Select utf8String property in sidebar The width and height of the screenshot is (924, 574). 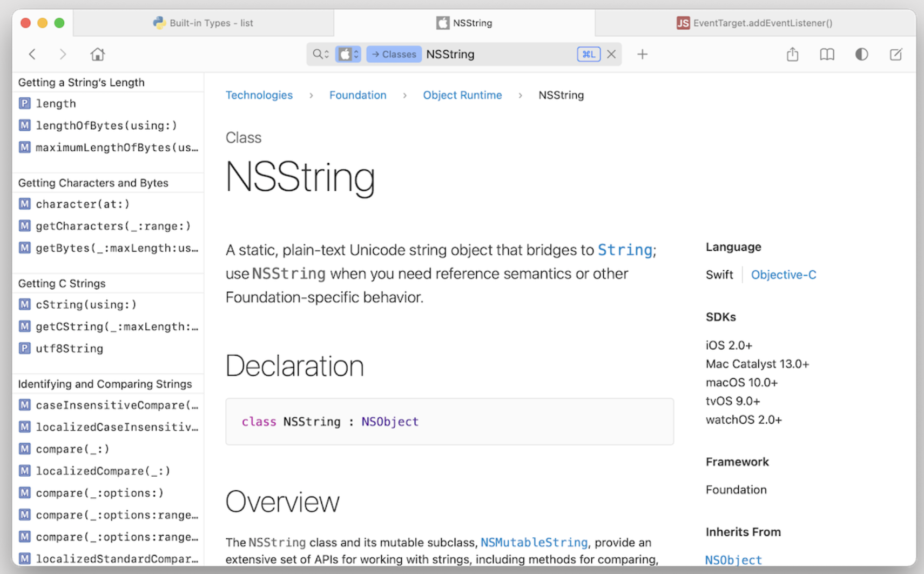(x=69, y=349)
